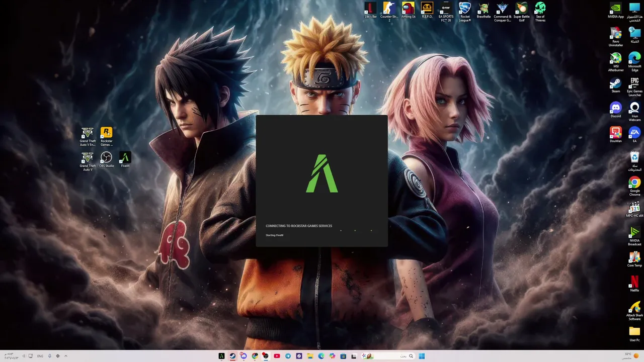
Task: Select the Microsoft Edge desktop shortcut
Action: [634, 62]
